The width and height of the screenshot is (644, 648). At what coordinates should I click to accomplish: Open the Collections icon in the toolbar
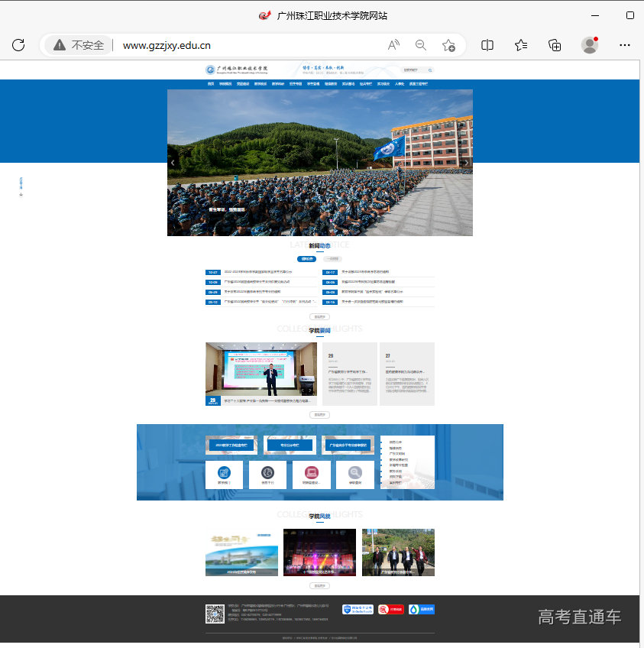click(555, 45)
